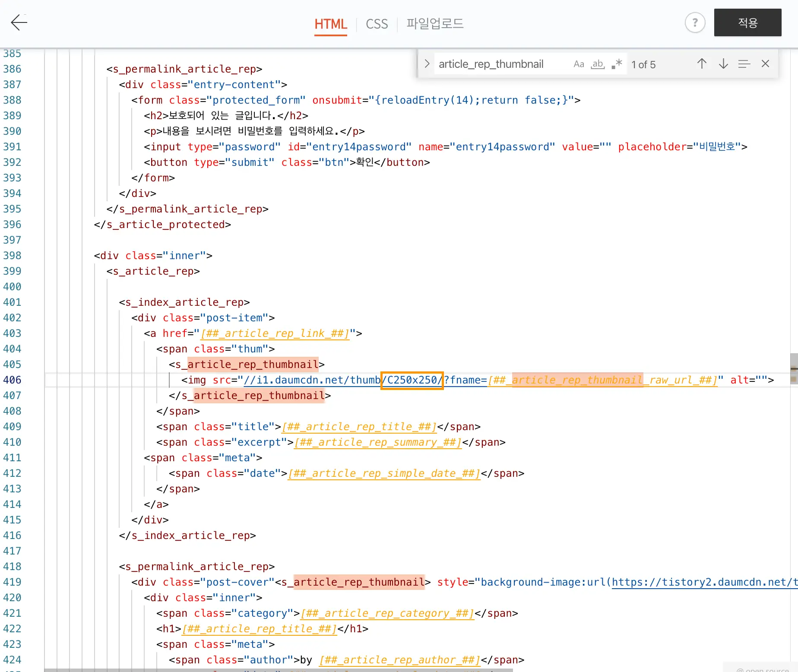798x672 pixels.
Task: Click the div class="entry-content" line
Action: (x=203, y=85)
